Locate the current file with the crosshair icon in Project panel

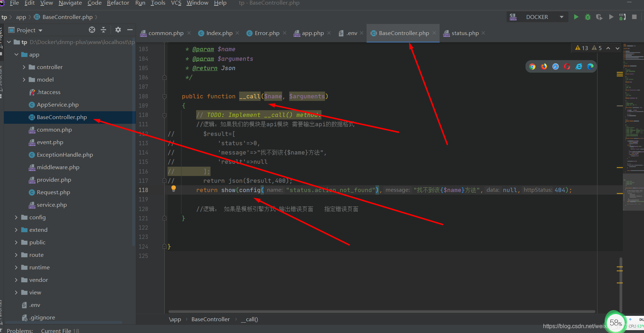click(92, 30)
